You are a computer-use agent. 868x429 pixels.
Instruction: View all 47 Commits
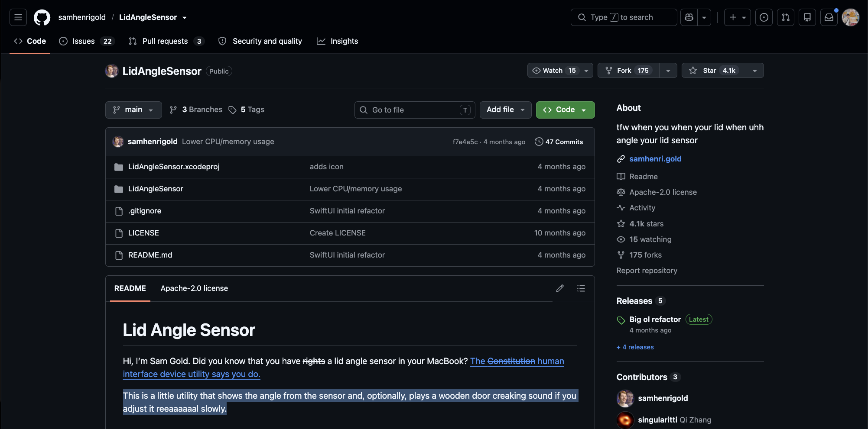coord(559,142)
